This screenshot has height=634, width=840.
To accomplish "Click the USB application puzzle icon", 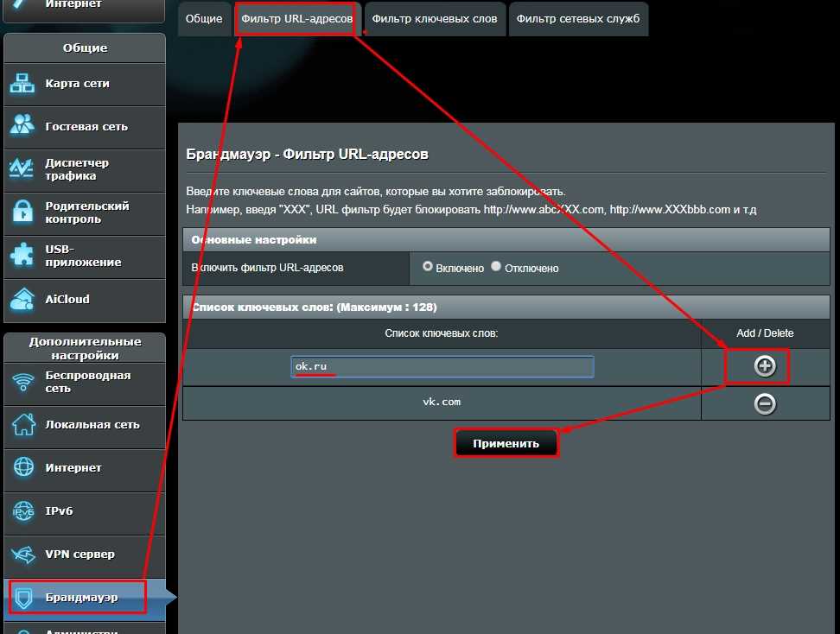I will pos(22,256).
